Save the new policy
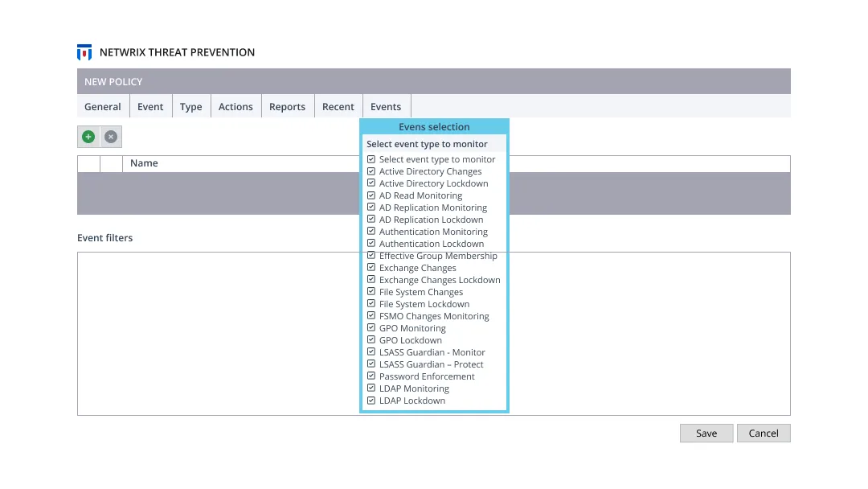 point(706,433)
